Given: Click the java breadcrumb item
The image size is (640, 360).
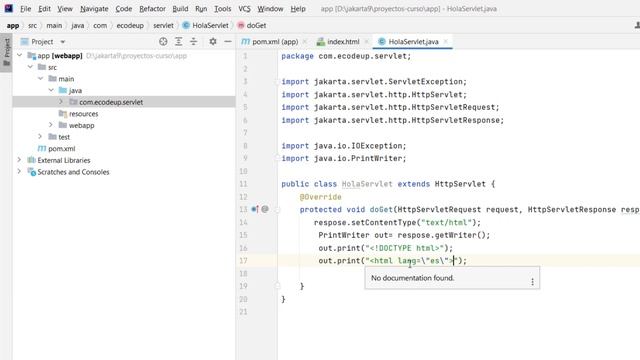Looking at the screenshot, I should tap(78, 25).
